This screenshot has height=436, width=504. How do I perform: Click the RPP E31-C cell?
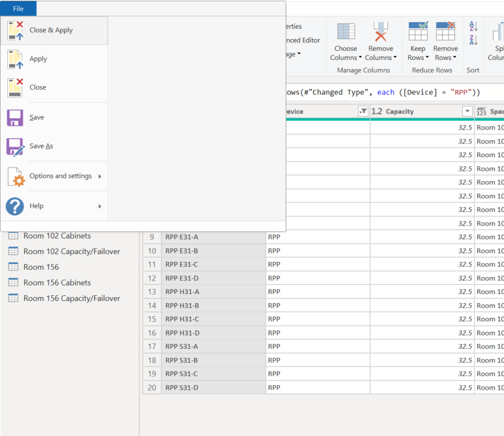pos(213,265)
